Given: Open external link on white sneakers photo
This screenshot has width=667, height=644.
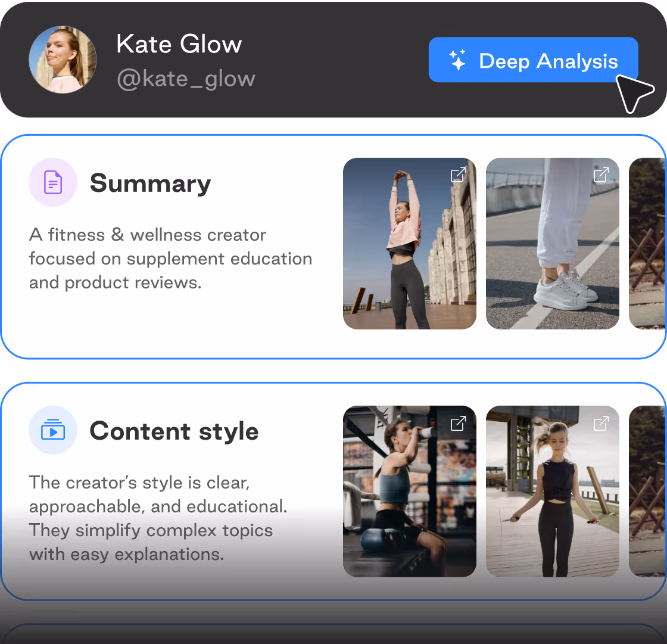Looking at the screenshot, I should point(601,174).
